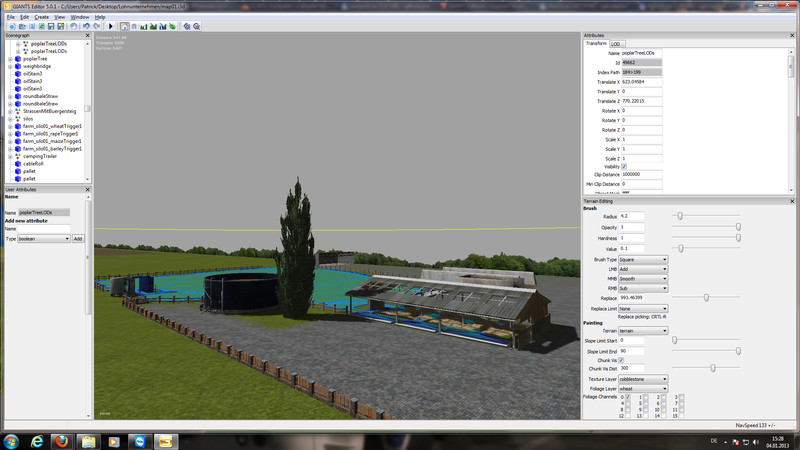The image size is (800, 450).
Task: Open the Create menu
Action: pos(42,17)
